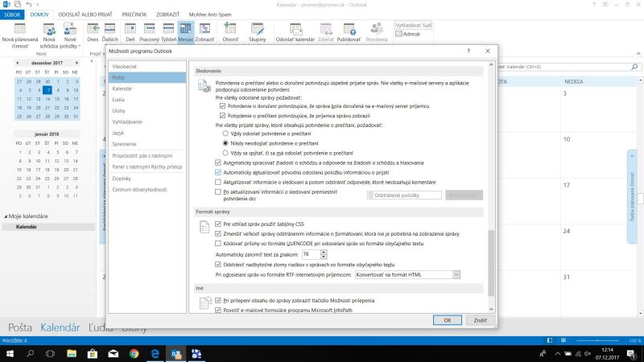Open Konvertovať na formát HTML dropdown
The height and width of the screenshot is (362, 644).
tap(456, 274)
